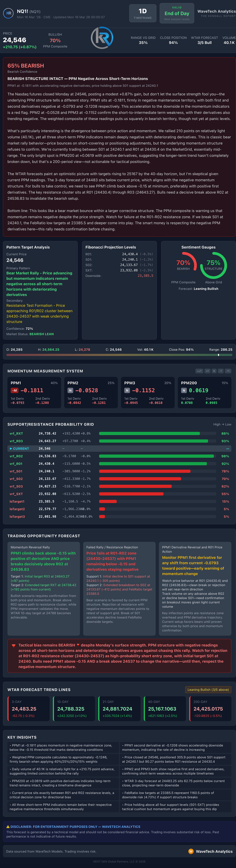236x868 pixels.
Task: Click the WaveTech Analytics footer brand text
Action: (214, 851)
